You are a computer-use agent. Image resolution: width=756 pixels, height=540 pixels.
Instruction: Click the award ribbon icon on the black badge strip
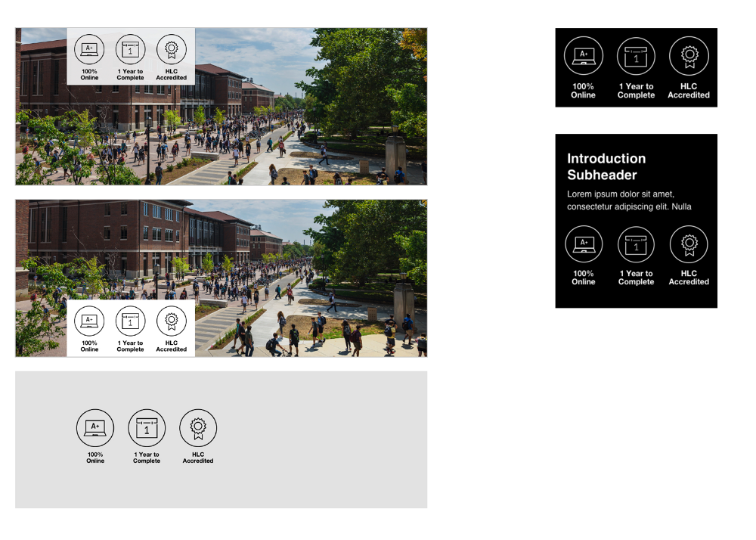689,54
